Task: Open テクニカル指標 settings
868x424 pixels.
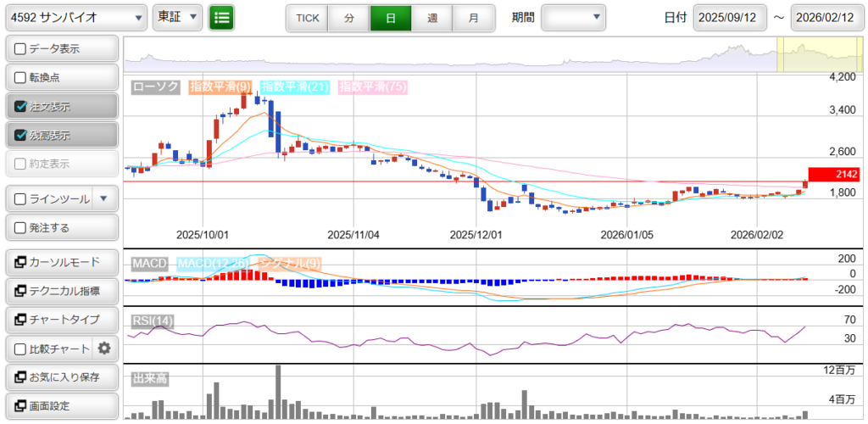Action: [x=60, y=291]
